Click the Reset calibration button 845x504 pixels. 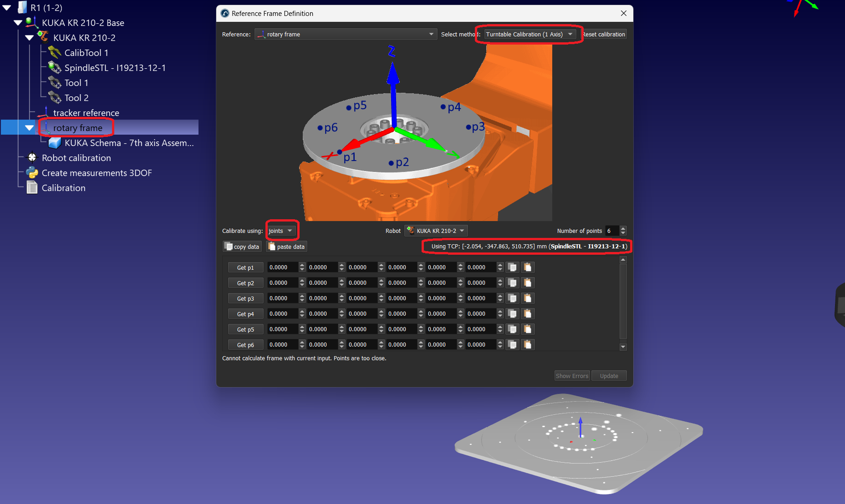(604, 35)
